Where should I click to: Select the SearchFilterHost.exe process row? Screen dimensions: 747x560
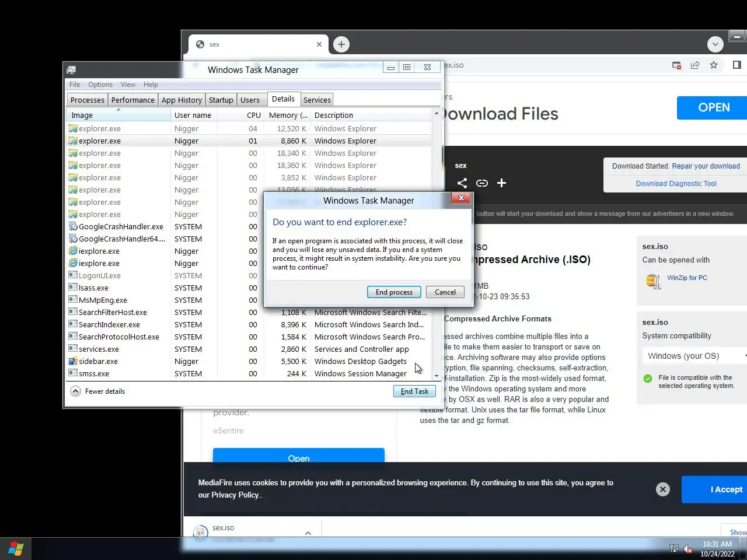click(249, 312)
